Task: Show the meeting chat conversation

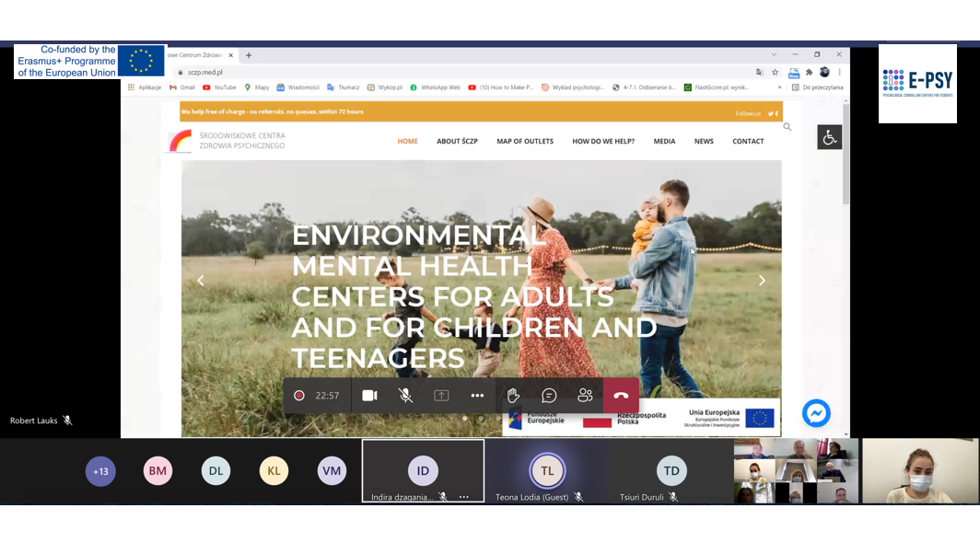Action: (x=549, y=396)
